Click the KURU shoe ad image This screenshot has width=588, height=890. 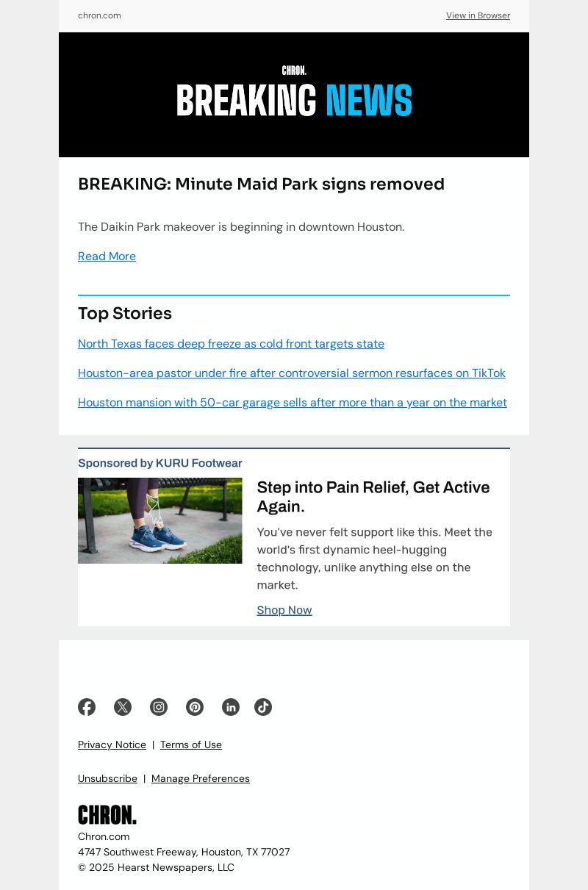(159, 520)
